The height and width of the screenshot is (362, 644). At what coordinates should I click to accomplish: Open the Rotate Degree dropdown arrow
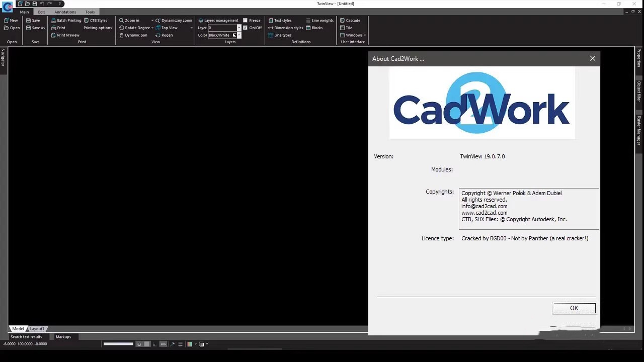pos(152,28)
